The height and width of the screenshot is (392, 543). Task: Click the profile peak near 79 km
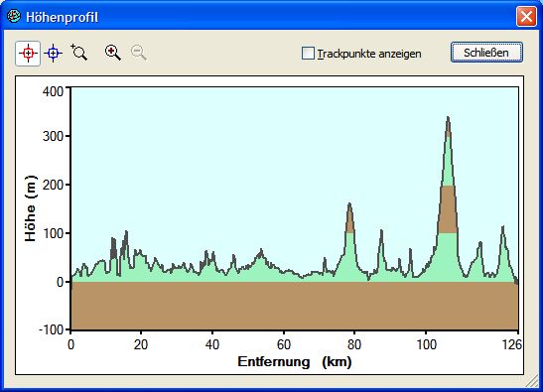(349, 204)
